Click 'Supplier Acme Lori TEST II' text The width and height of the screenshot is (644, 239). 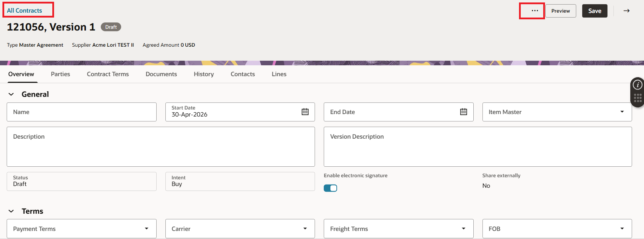point(103,45)
